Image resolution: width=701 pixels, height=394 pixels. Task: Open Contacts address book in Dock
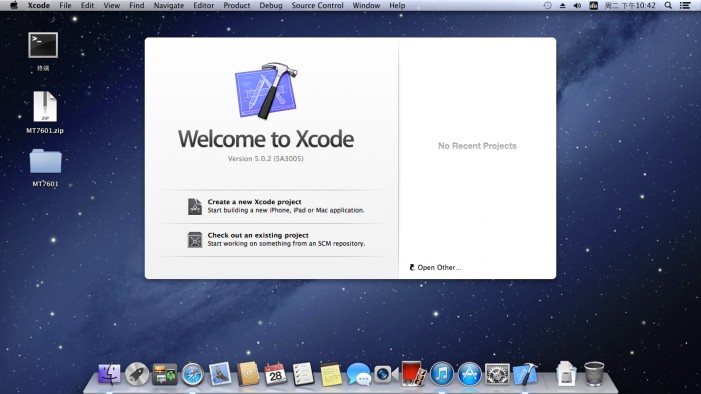pos(248,374)
